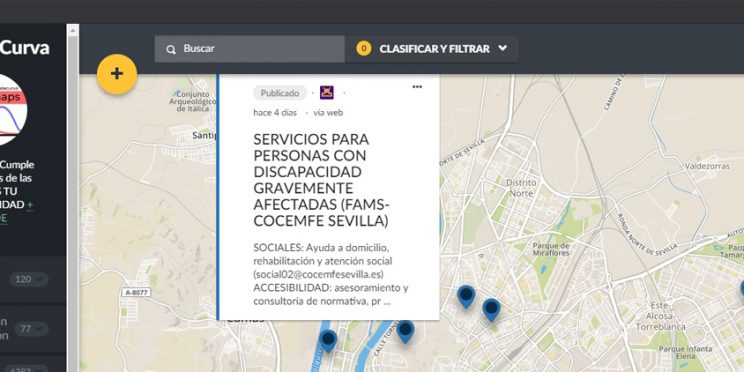Click the sidebar scrollbar up arrow

tap(73, 30)
